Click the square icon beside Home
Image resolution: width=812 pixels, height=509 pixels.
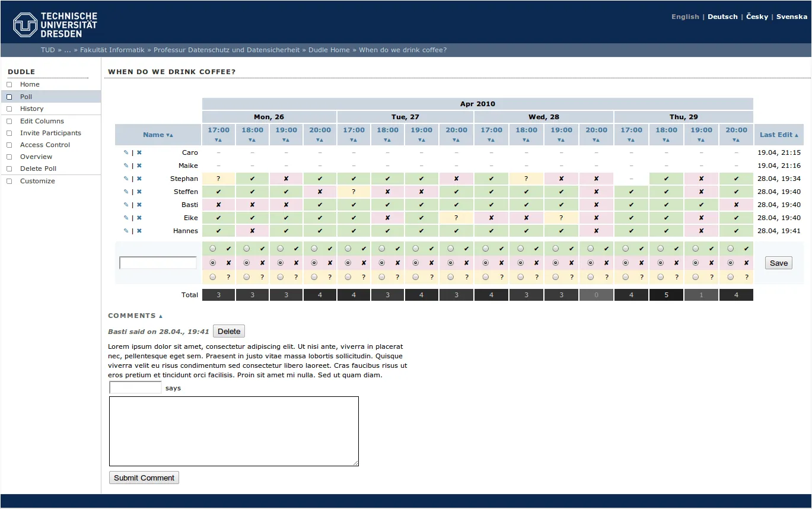(9, 84)
